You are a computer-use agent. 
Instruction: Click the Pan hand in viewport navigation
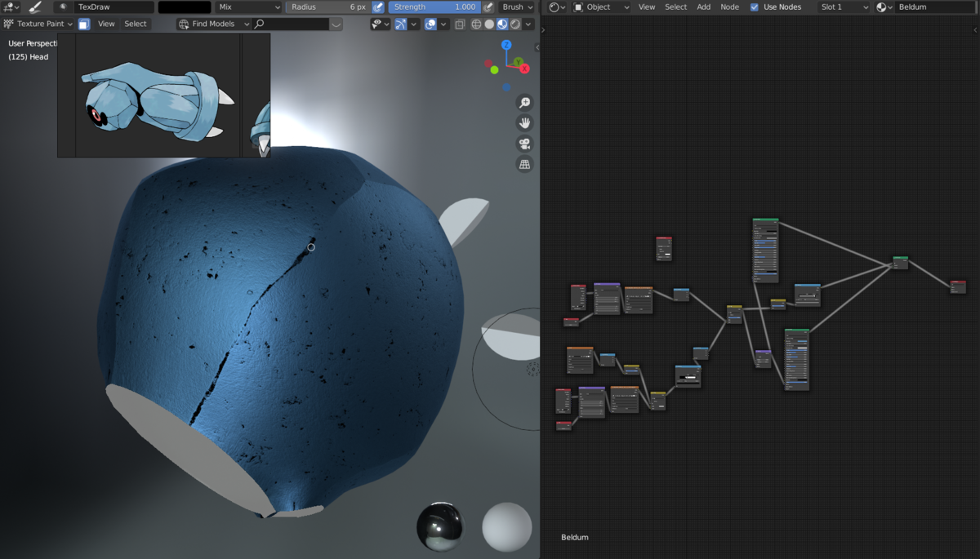click(x=524, y=122)
